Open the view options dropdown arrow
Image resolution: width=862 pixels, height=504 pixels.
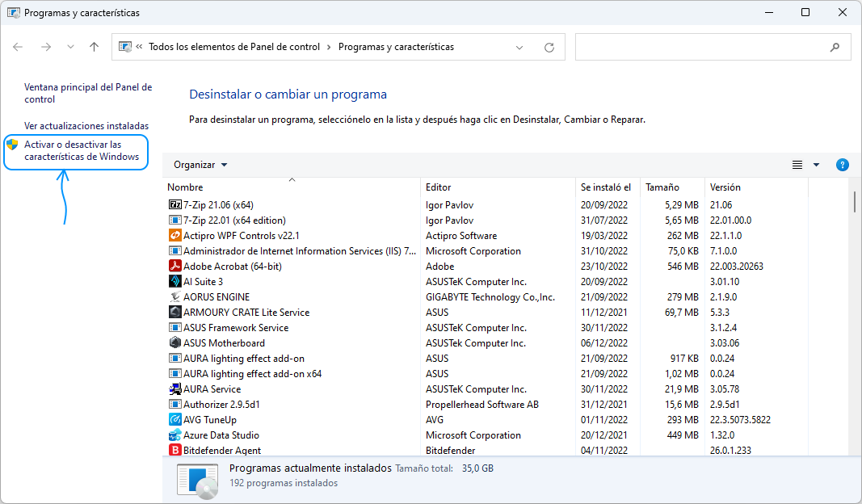[817, 165]
